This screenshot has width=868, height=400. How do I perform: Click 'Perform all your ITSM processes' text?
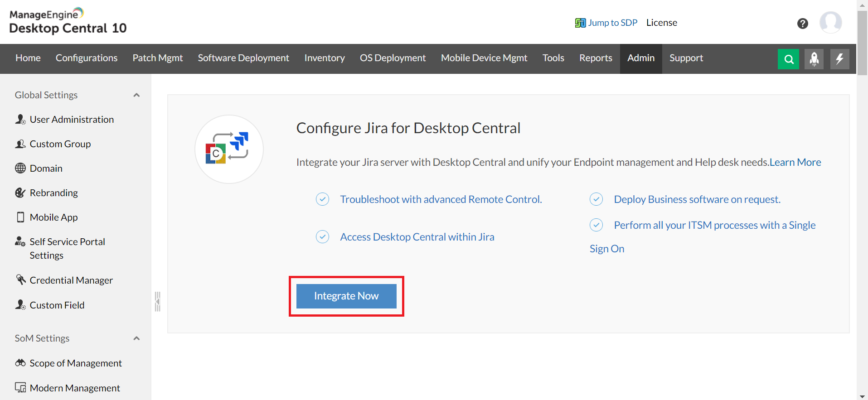point(686,225)
